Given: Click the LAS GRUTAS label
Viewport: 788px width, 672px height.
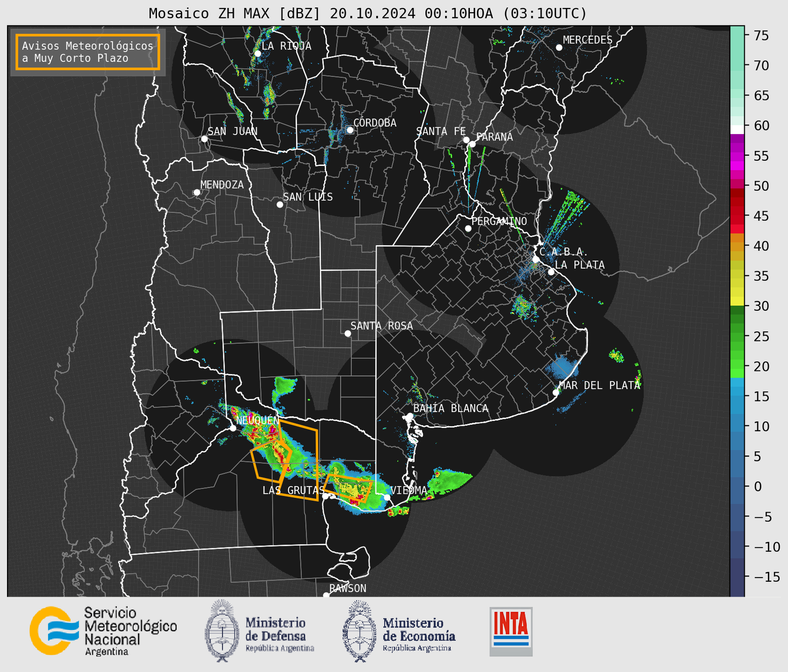Looking at the screenshot, I should (x=293, y=490).
